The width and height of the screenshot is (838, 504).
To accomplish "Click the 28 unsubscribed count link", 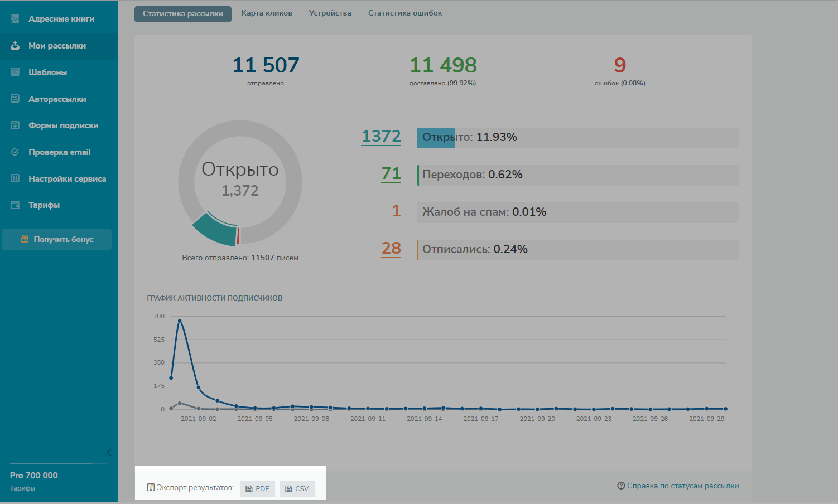I will click(x=391, y=248).
